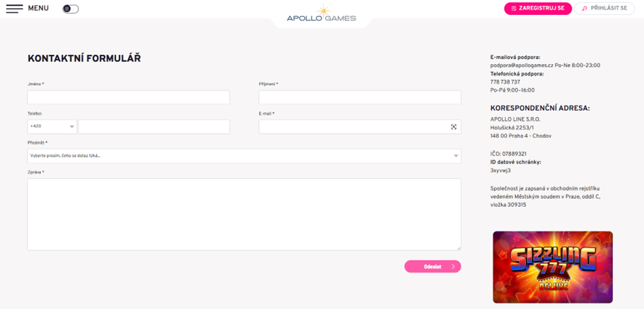The image size is (644, 309).
Task: Click the 148 00 Praha 4 - Chodov line
Action: click(x=521, y=136)
